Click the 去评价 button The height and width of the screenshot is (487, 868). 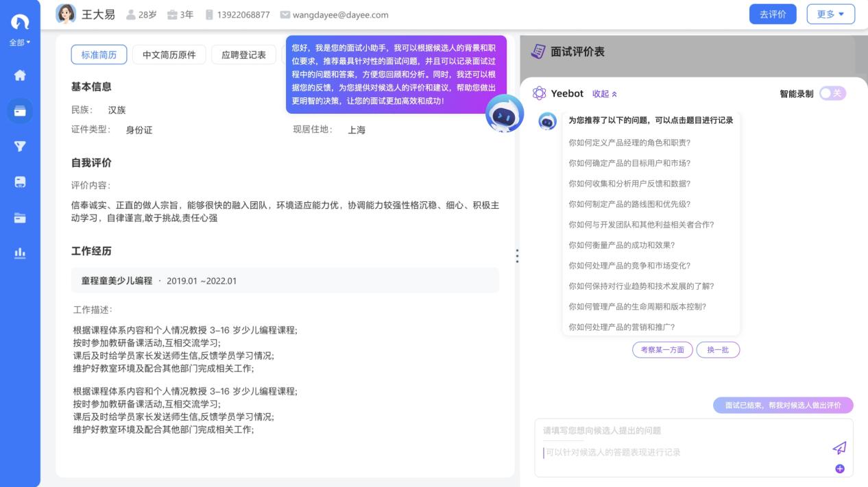[773, 14]
